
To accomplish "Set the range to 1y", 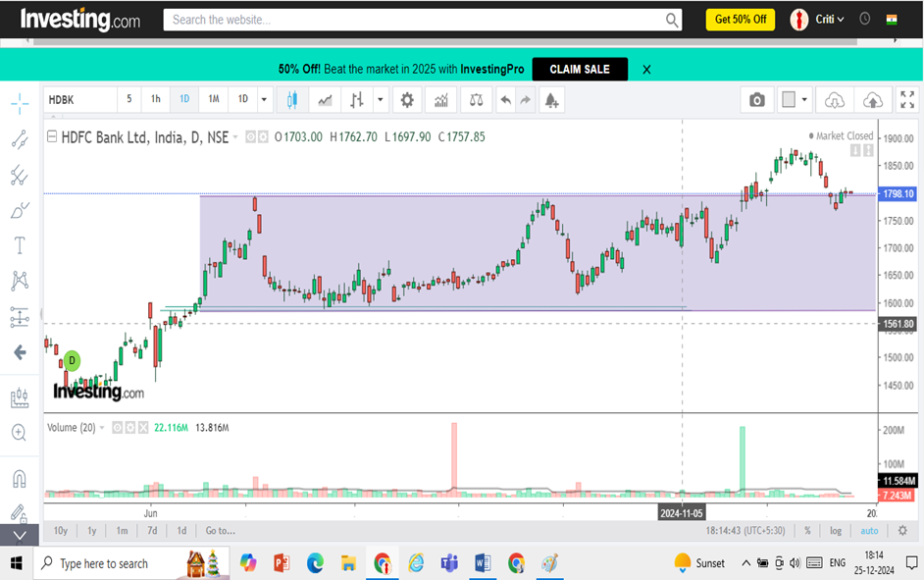I will (x=92, y=531).
